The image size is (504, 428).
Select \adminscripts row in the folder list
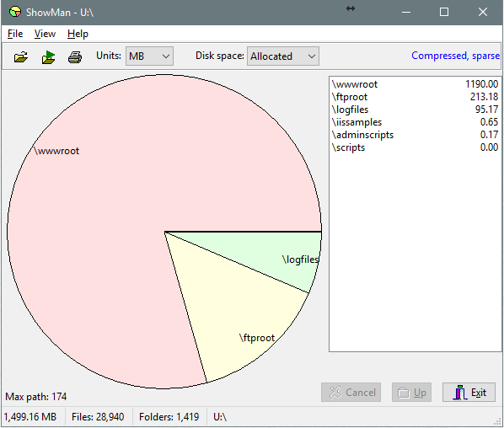[x=415, y=135]
